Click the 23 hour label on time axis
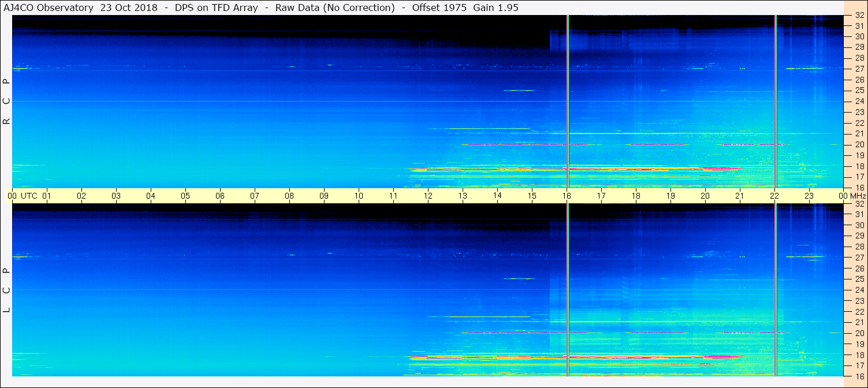The height and width of the screenshot is (388, 868). click(809, 196)
